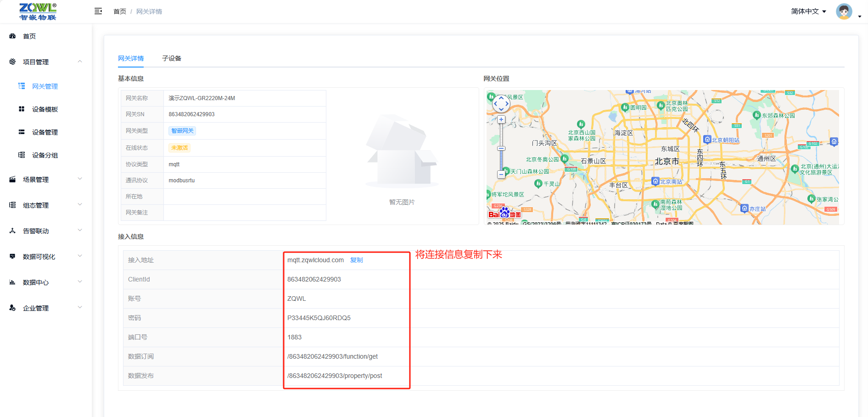Open the user avatar menu
Viewport: 868px width, 417px height.
(x=844, y=11)
